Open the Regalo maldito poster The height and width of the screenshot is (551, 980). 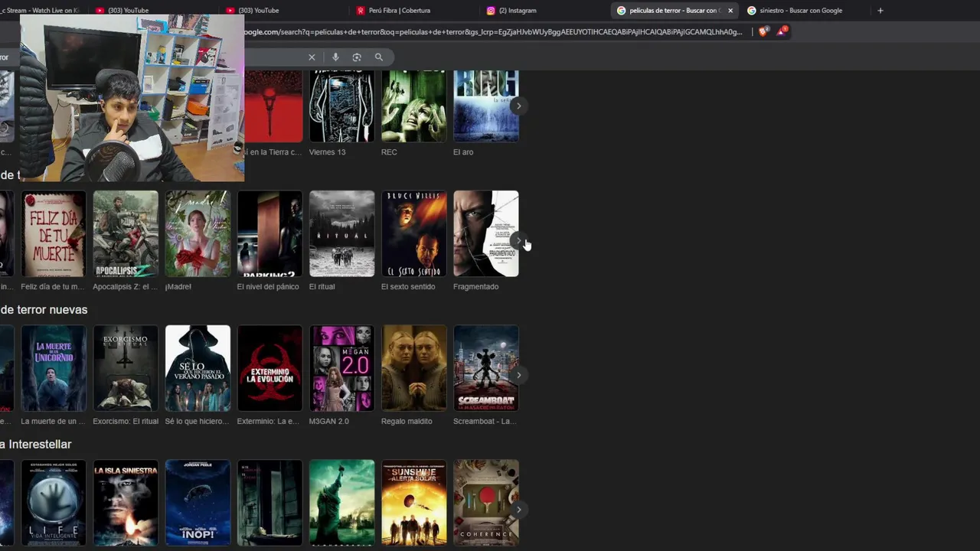click(x=413, y=368)
